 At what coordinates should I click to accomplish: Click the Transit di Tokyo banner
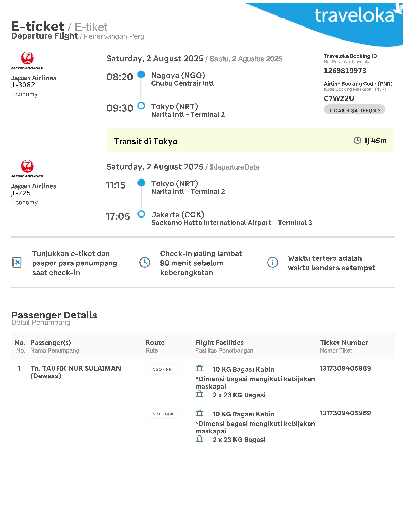(250, 141)
